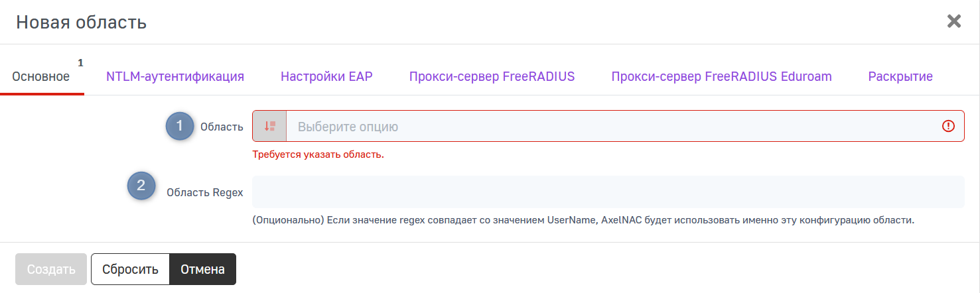Open the NTLM-аутентификация tab
Viewport: 980px width, 293px height.
pyautogui.click(x=175, y=77)
